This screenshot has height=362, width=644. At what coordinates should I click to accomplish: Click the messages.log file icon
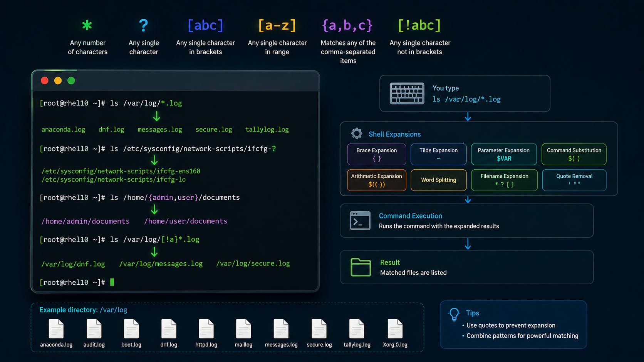point(281,329)
